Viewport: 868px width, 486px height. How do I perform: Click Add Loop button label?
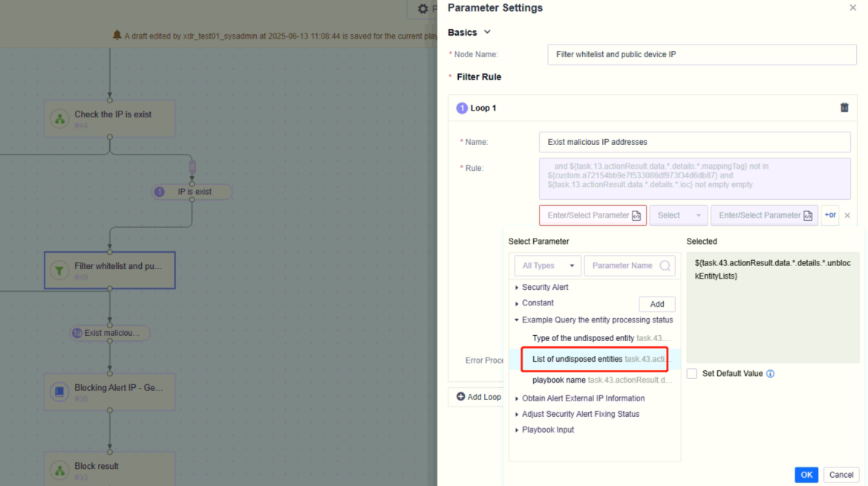pos(484,397)
